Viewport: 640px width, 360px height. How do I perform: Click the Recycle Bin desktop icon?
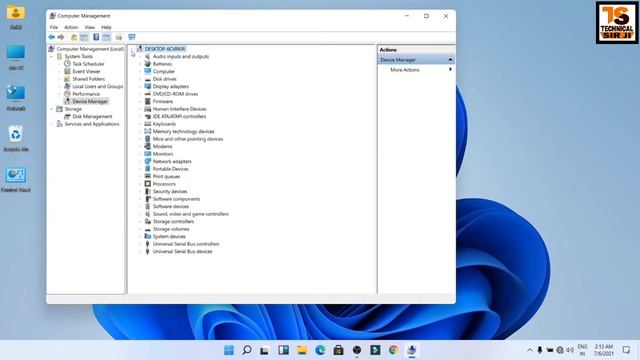click(16, 135)
